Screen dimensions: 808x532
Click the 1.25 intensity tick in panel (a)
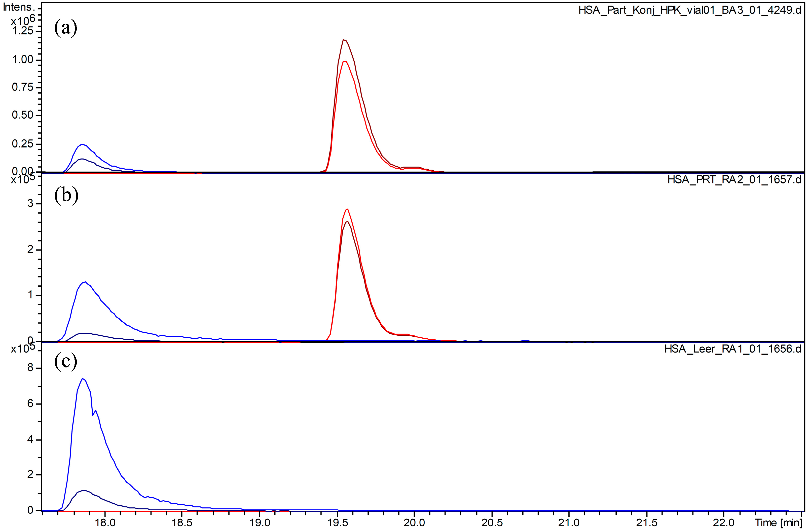click(x=23, y=31)
